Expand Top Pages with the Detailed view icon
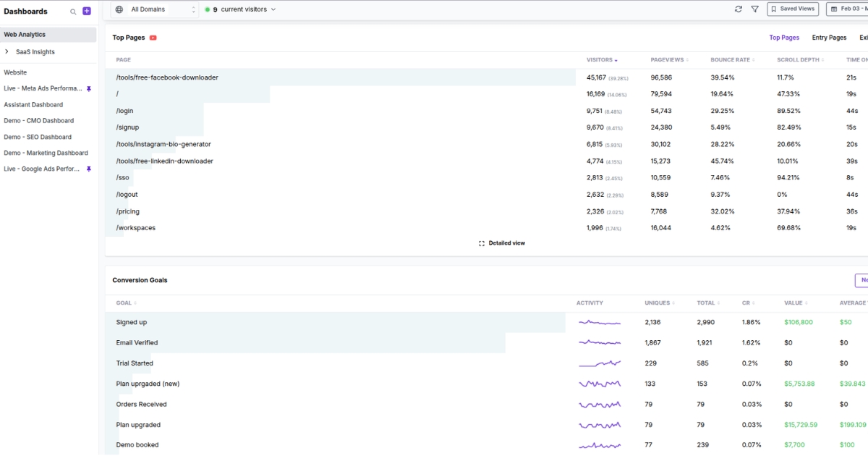Image resolution: width=868 pixels, height=456 pixels. [482, 243]
